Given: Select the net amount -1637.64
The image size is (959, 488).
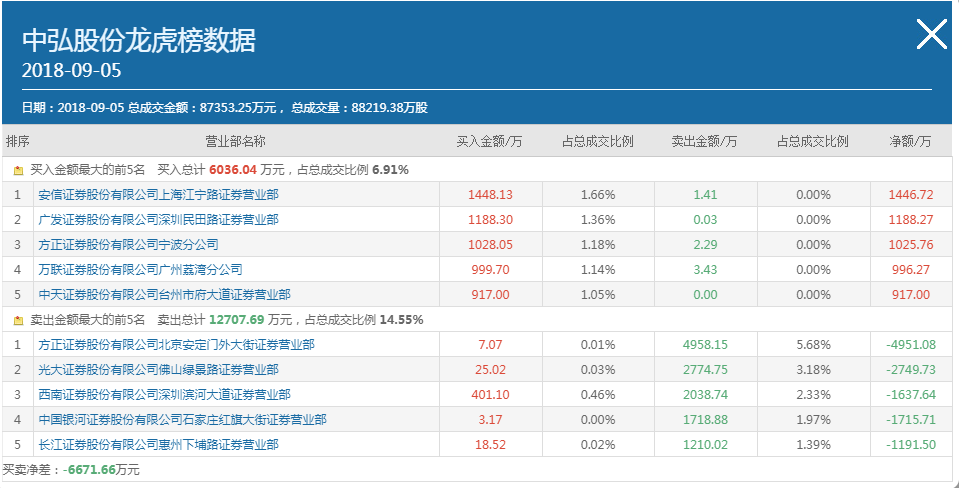Looking at the screenshot, I should point(911,395).
